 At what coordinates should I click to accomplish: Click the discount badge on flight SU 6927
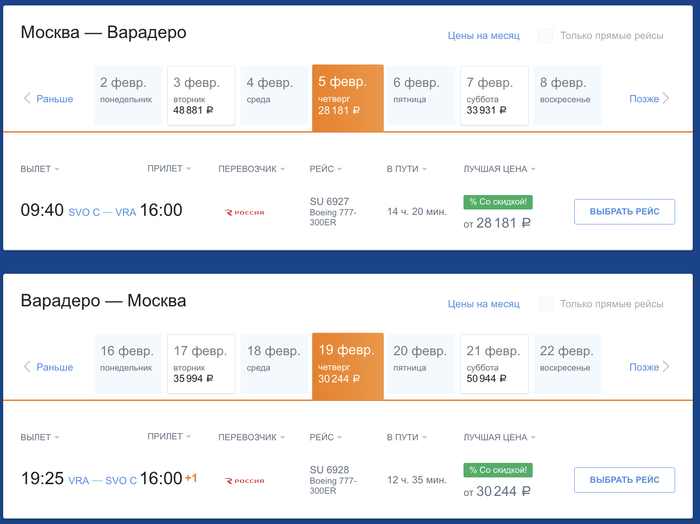[x=498, y=202]
